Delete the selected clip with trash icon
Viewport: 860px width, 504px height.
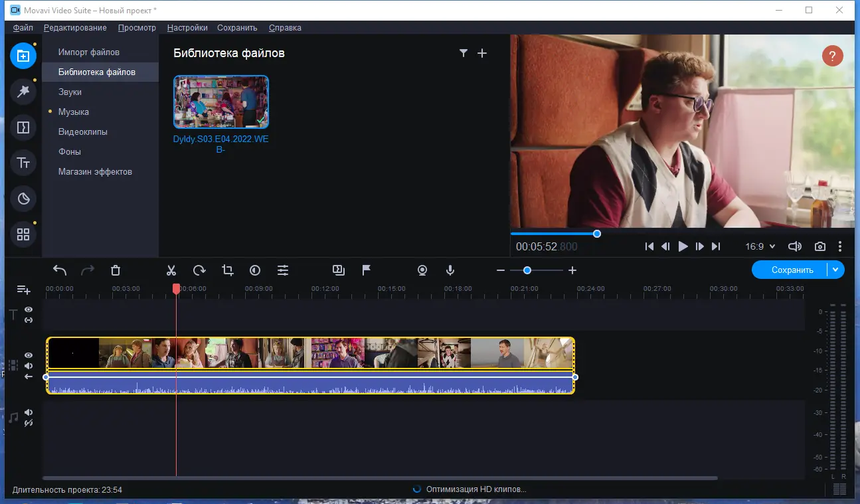pyautogui.click(x=116, y=270)
